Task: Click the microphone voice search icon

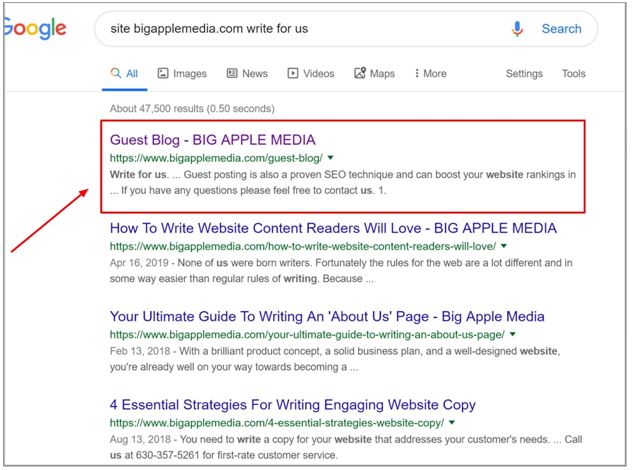Action: tap(517, 29)
